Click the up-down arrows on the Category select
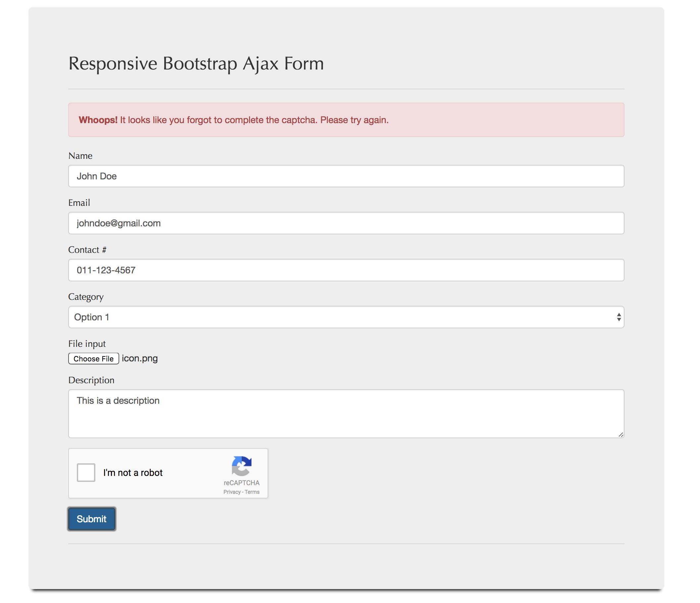 pyautogui.click(x=619, y=317)
